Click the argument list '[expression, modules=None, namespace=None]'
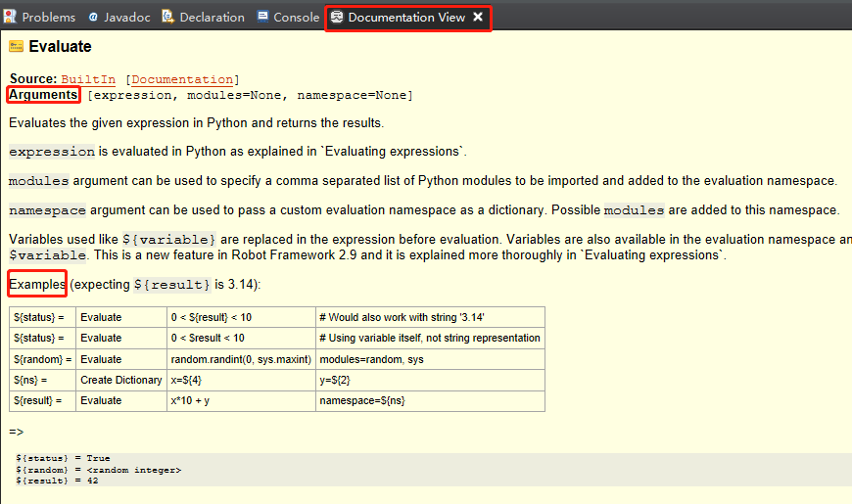852x504 pixels. 250,95
